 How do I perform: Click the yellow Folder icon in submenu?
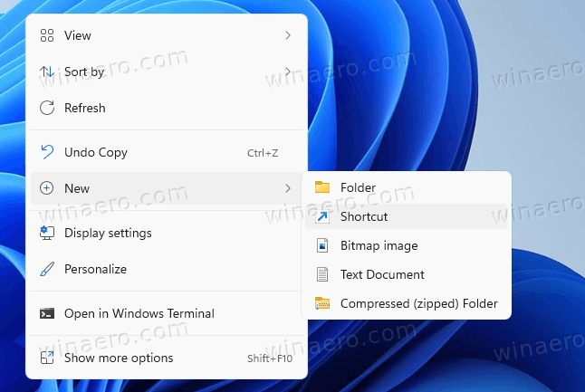click(321, 187)
